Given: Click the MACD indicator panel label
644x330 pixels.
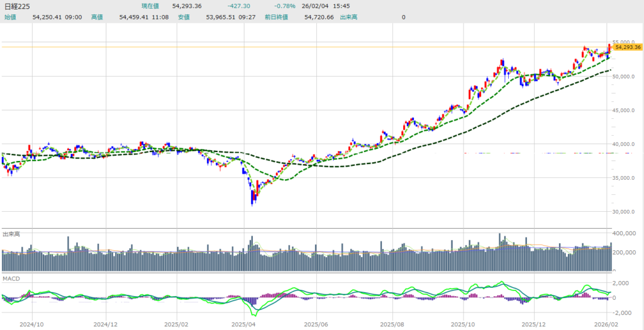Looking at the screenshot, I should (x=11, y=277).
